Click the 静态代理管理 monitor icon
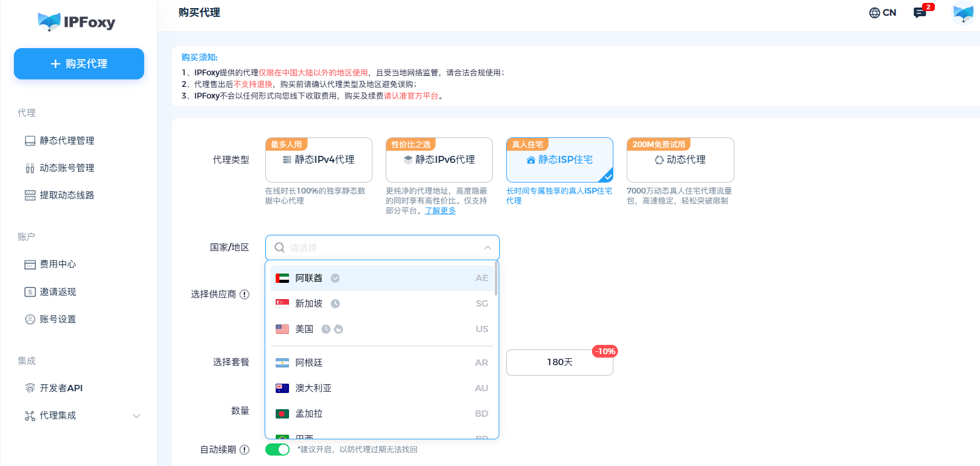 point(30,140)
